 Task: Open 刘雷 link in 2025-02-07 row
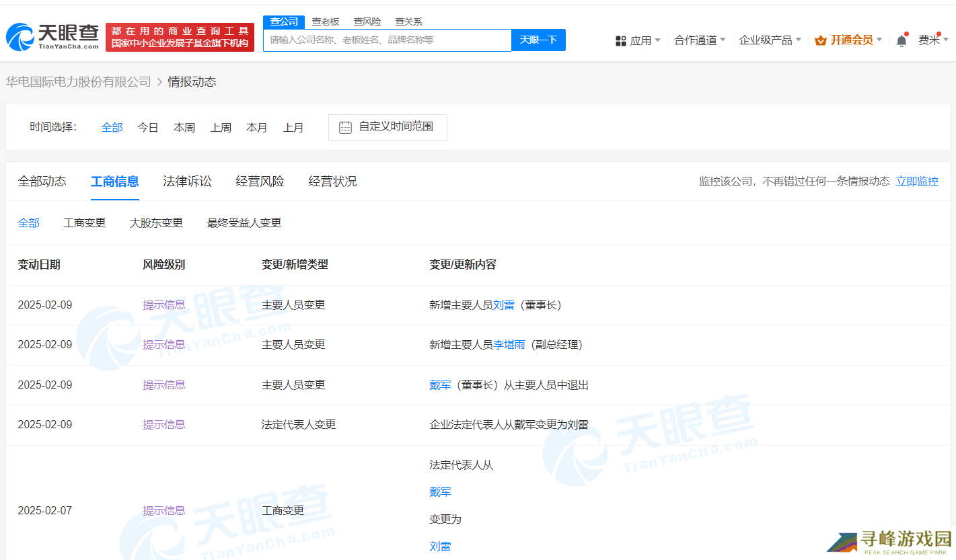click(441, 547)
